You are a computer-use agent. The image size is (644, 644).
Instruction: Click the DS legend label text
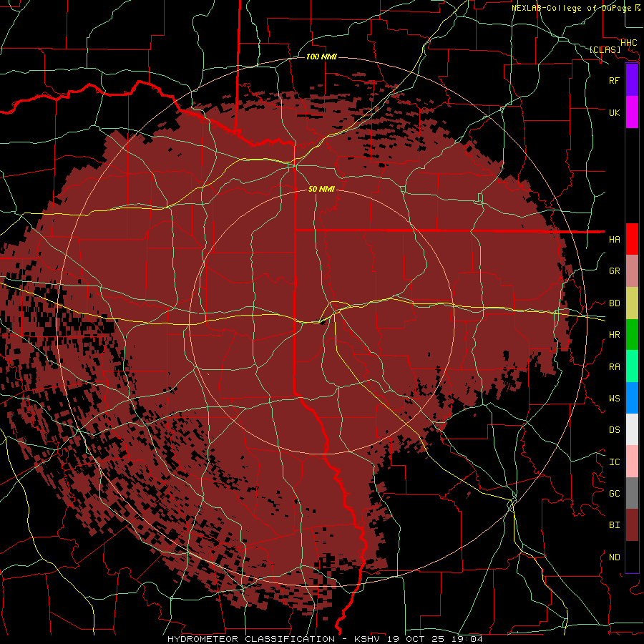(614, 429)
